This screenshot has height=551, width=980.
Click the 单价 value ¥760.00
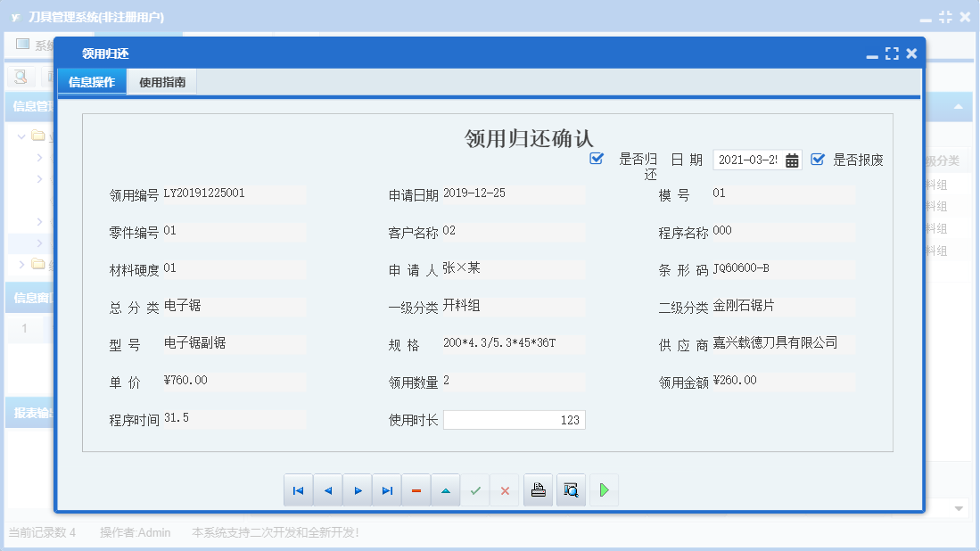[x=185, y=381]
